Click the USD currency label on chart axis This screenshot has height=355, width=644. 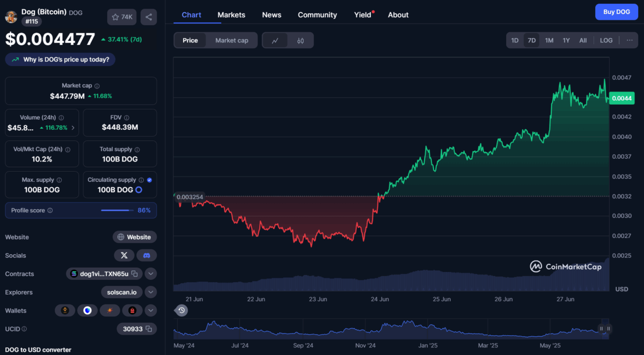tap(621, 289)
